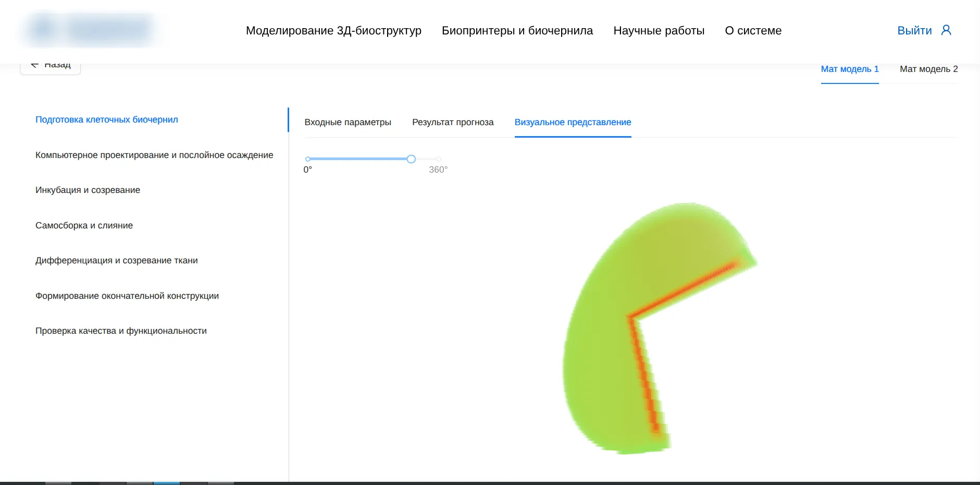980x485 pixels.
Task: Select the Мат модель 1 tab
Action: 850,68
